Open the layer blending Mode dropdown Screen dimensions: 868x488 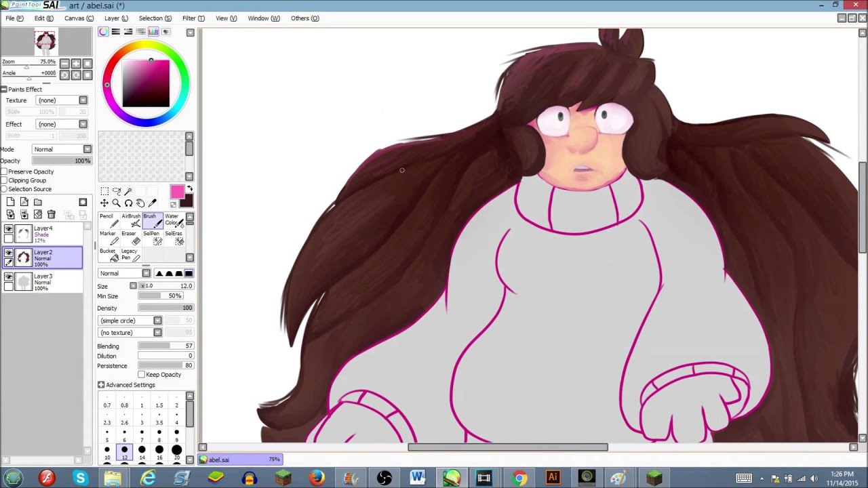pyautogui.click(x=62, y=149)
